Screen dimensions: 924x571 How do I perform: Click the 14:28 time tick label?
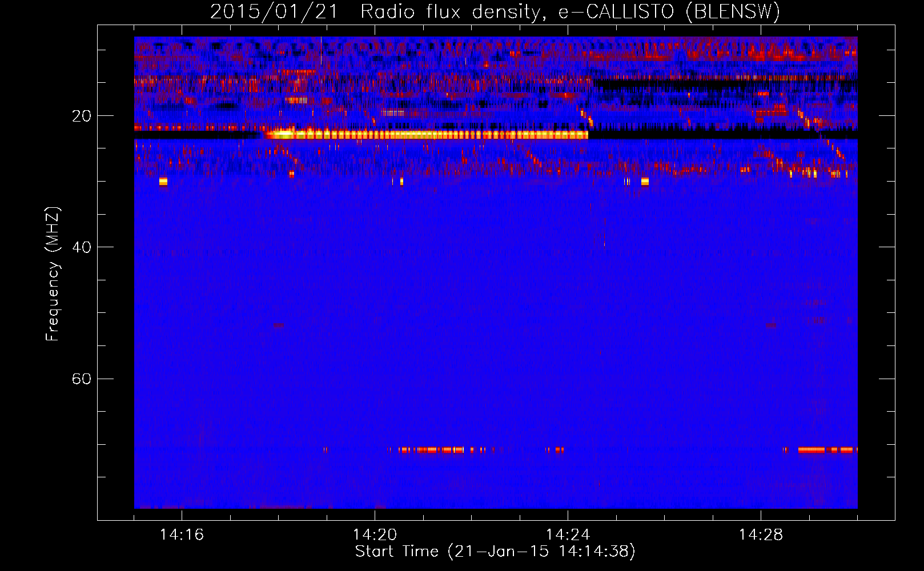pyautogui.click(x=761, y=535)
